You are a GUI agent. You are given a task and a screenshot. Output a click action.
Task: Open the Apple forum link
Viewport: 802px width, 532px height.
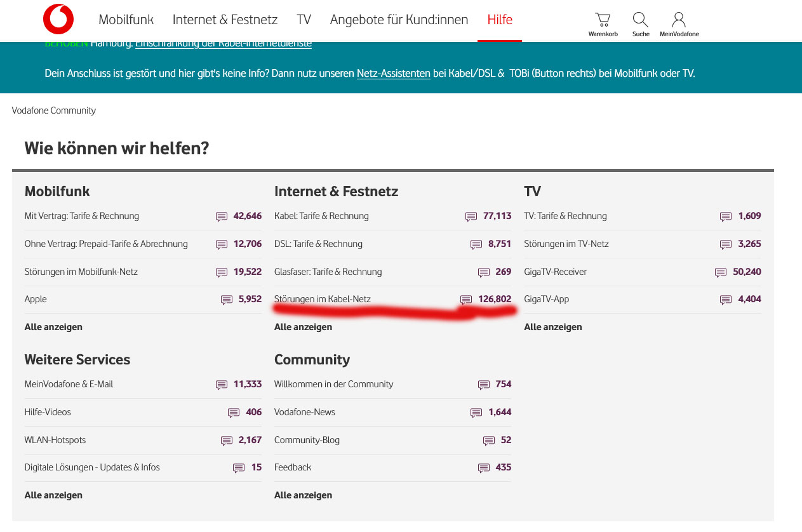point(36,299)
